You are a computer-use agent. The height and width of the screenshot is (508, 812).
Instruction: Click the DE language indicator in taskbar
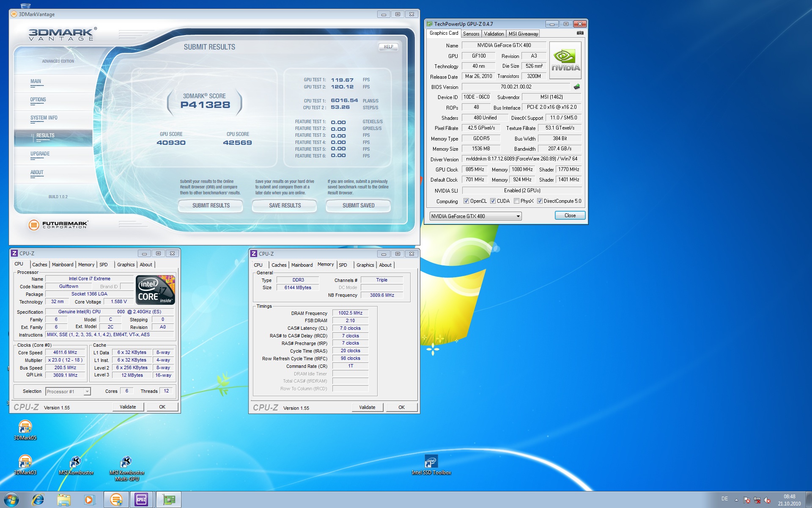pos(724,499)
